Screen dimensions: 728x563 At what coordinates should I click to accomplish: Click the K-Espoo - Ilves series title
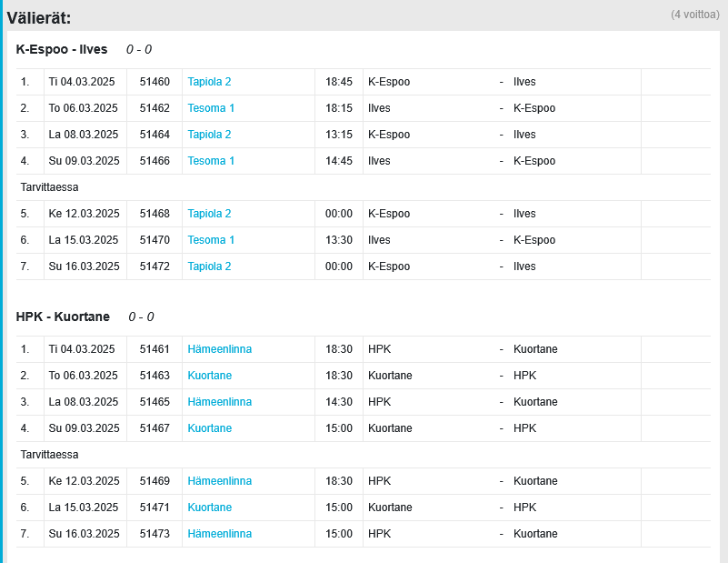[x=62, y=49]
